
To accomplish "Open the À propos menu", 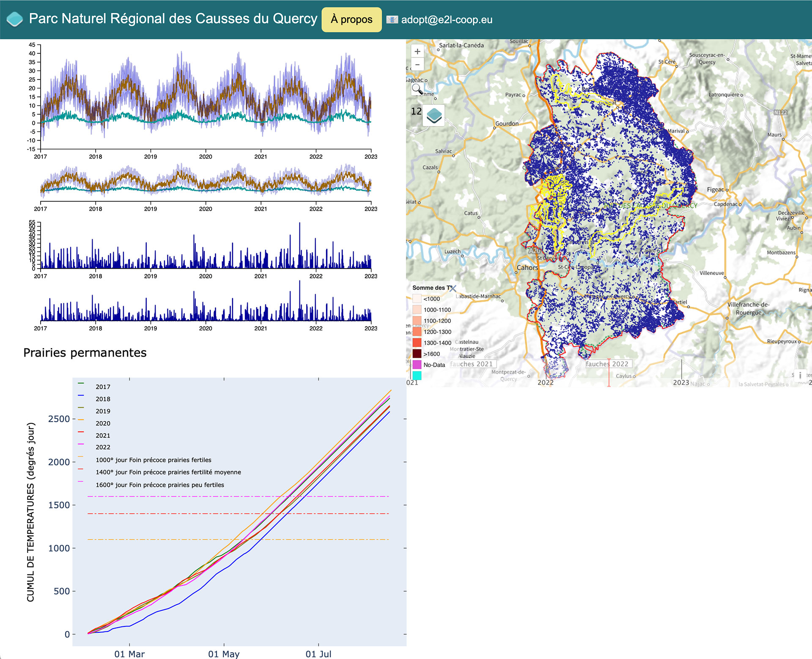I will [351, 19].
